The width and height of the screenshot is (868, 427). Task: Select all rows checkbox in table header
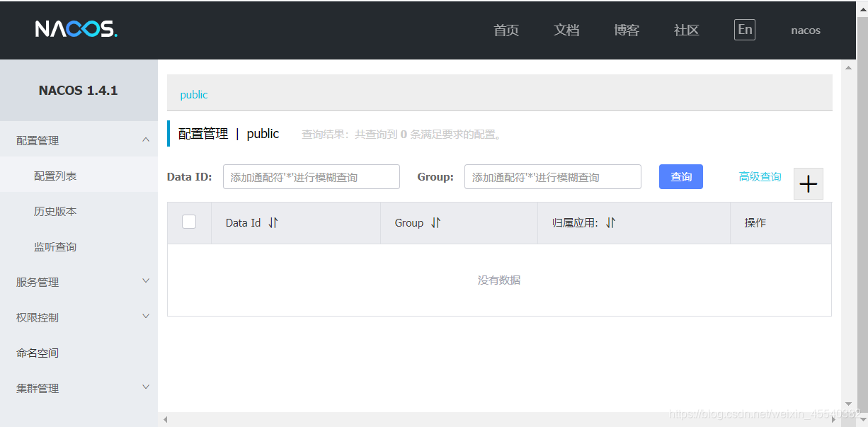pyautogui.click(x=189, y=222)
